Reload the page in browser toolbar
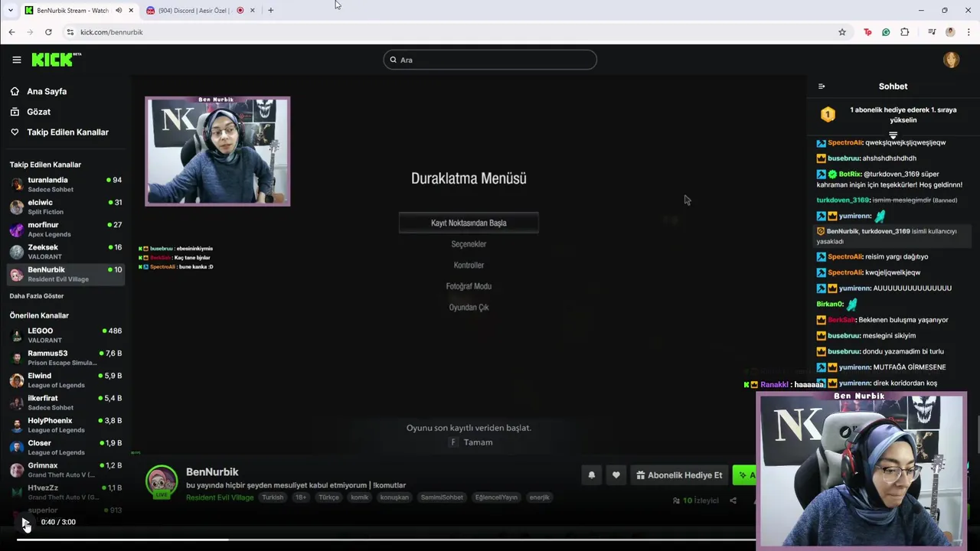Screen dimensions: 980x551 [48, 32]
